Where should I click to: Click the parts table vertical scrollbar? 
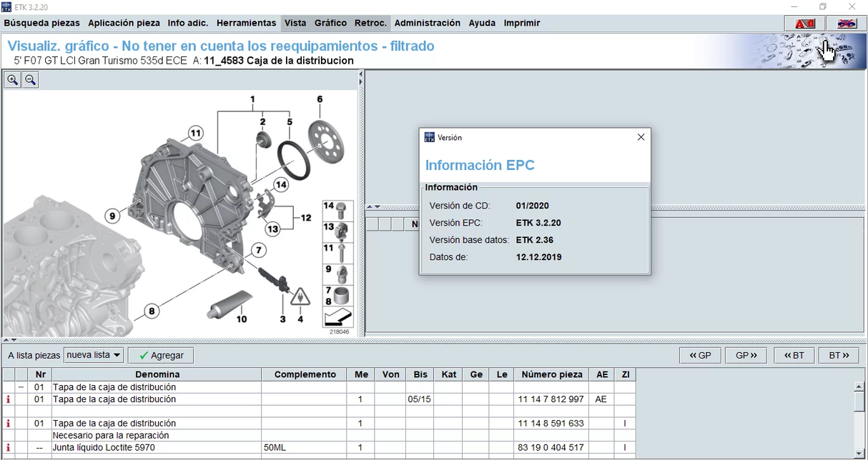coord(860,421)
